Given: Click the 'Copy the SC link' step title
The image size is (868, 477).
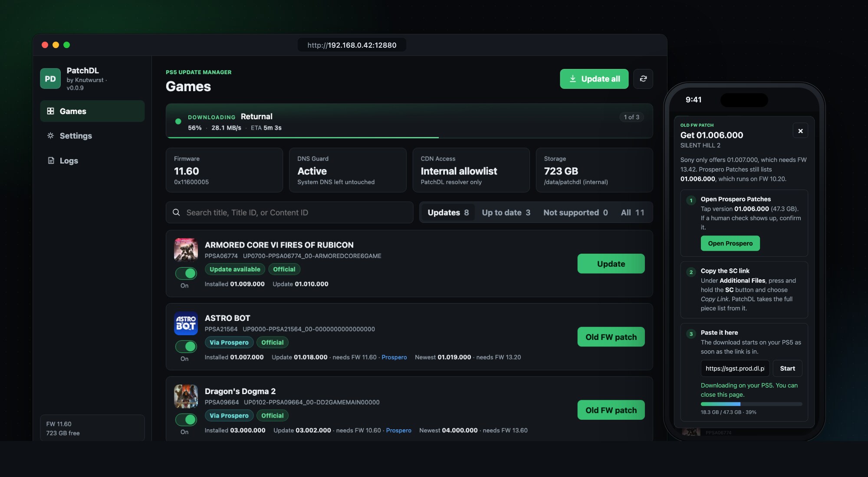Looking at the screenshot, I should coord(725,271).
